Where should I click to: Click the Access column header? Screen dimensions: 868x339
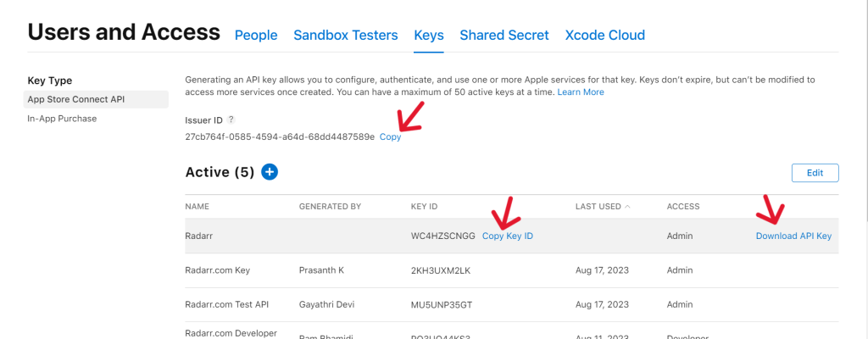683,207
